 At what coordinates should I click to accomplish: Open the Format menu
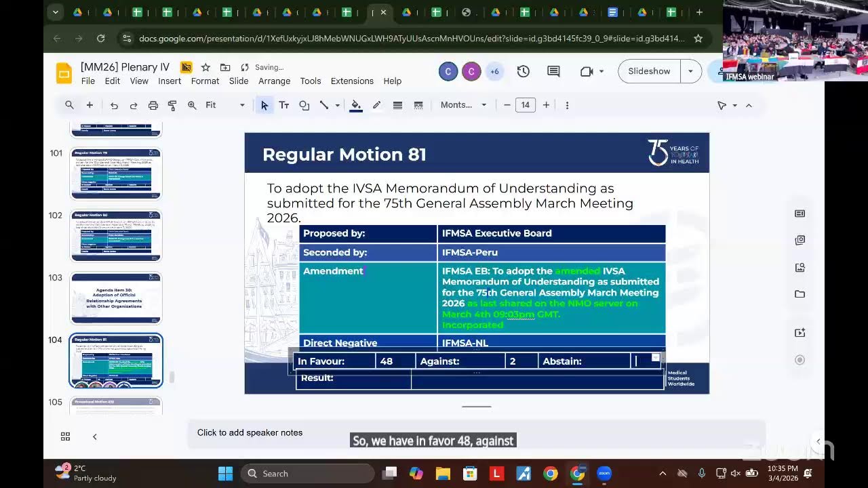(x=205, y=81)
